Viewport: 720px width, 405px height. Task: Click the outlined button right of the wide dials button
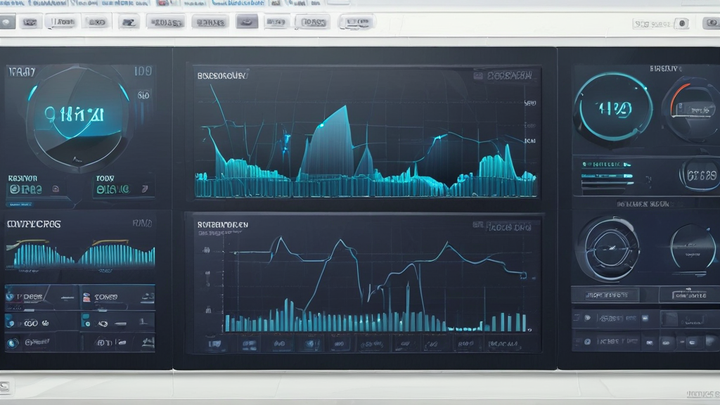(x=689, y=295)
